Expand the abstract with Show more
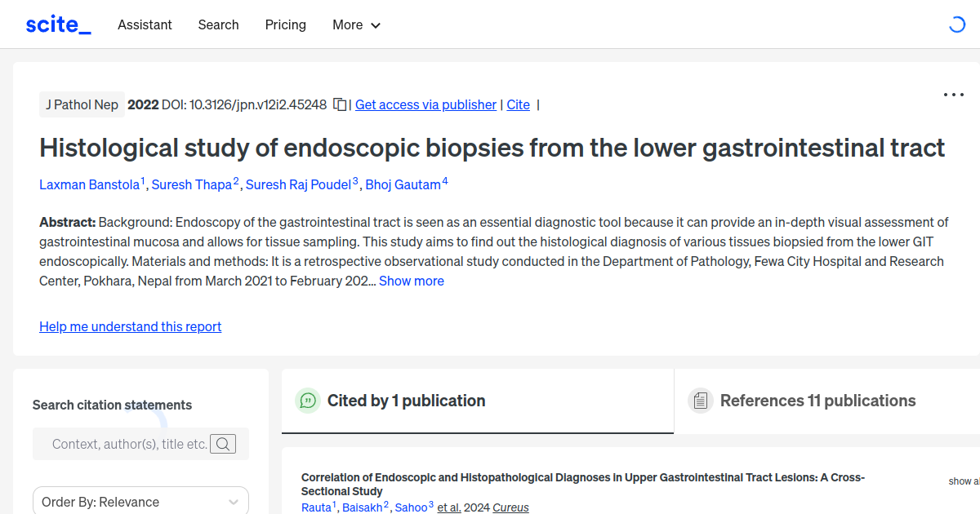 coord(411,281)
